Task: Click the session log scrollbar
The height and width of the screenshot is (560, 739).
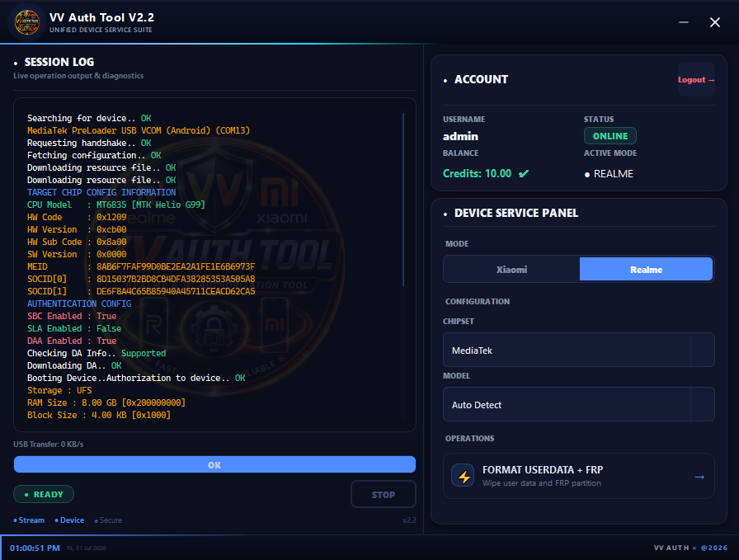Action: click(403, 199)
